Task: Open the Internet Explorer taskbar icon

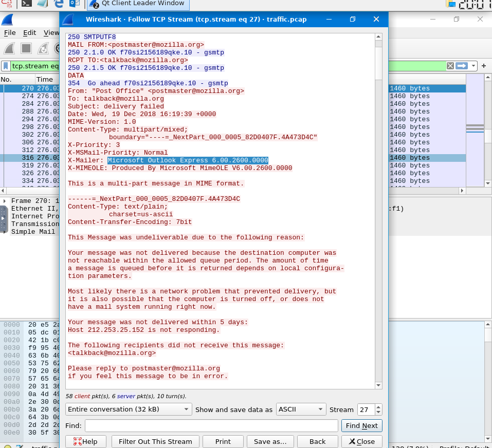Action: (59, 4)
